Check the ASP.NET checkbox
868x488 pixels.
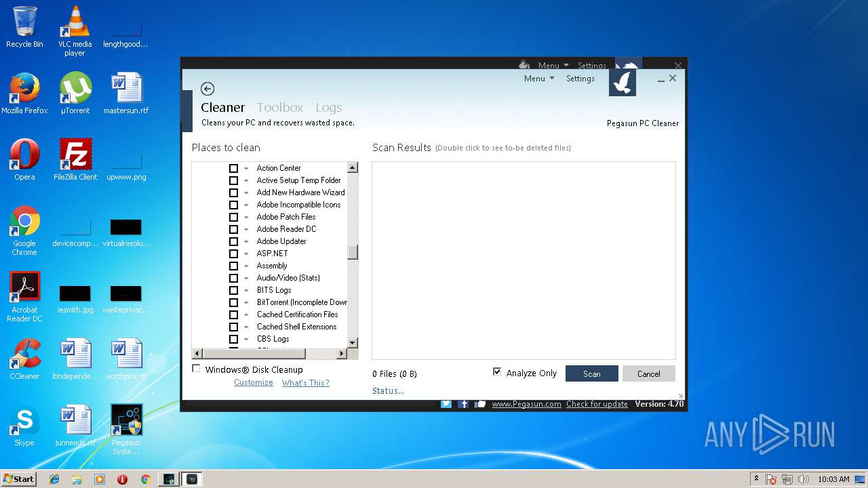pos(233,253)
